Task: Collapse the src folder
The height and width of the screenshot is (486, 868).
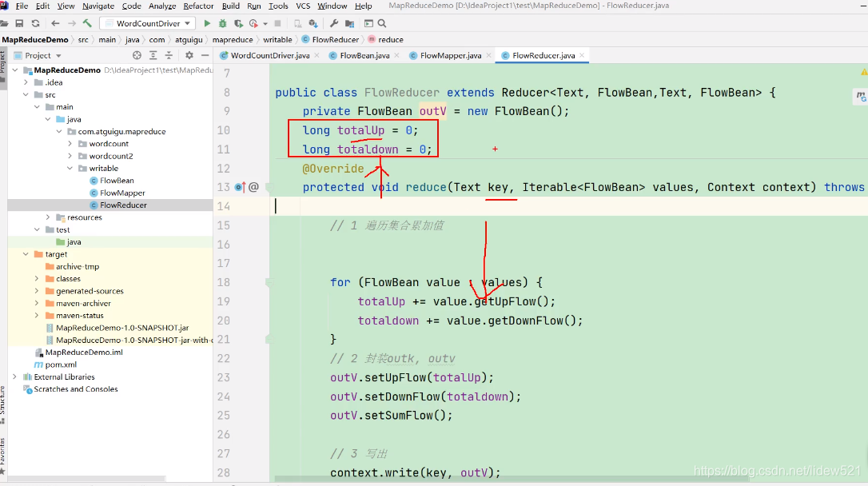Action: coord(26,94)
